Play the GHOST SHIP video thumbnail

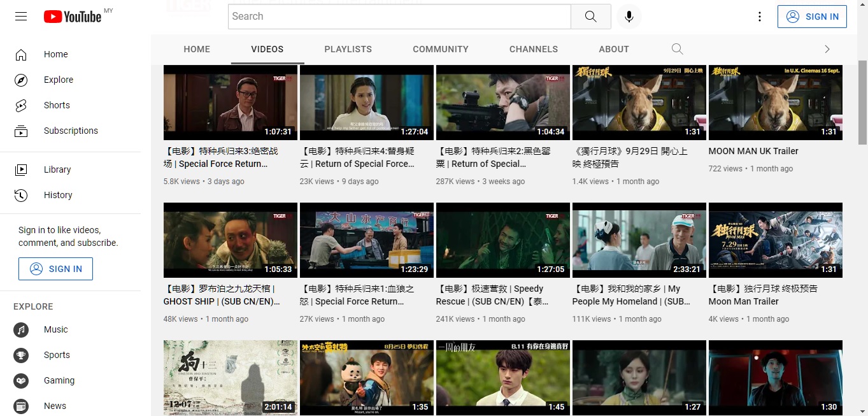[x=230, y=240]
